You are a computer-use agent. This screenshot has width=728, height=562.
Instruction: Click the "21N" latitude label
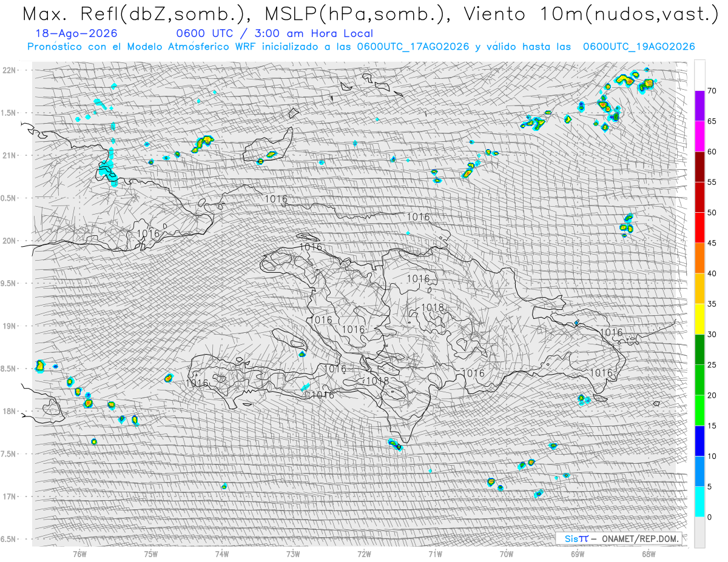click(10, 156)
